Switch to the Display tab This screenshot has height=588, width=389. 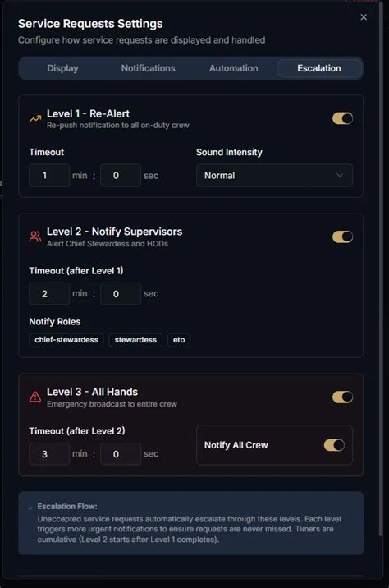tap(62, 68)
